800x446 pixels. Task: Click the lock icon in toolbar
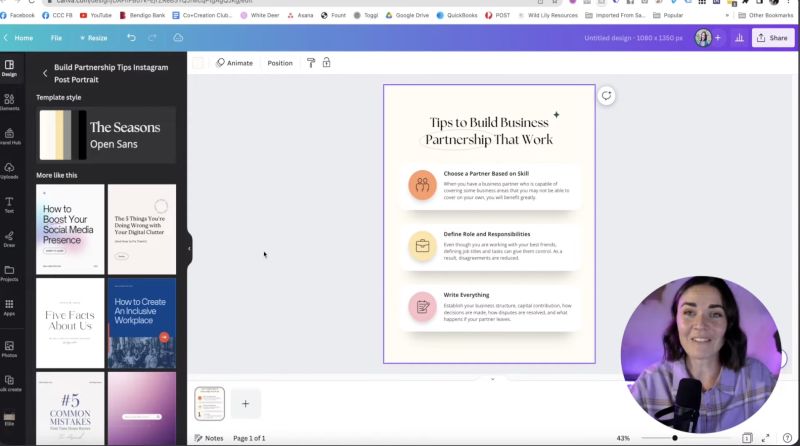[x=327, y=63]
